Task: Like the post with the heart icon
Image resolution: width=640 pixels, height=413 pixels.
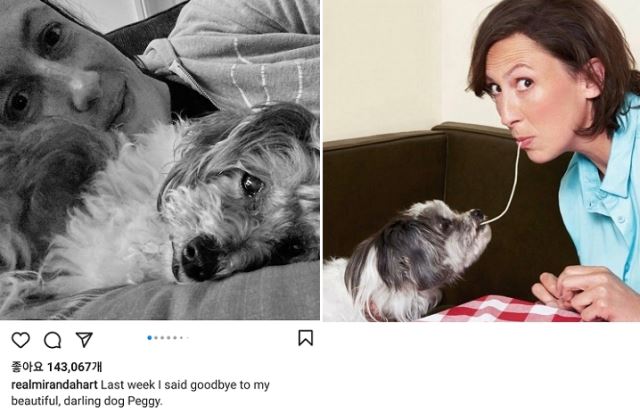Action: tap(20, 340)
